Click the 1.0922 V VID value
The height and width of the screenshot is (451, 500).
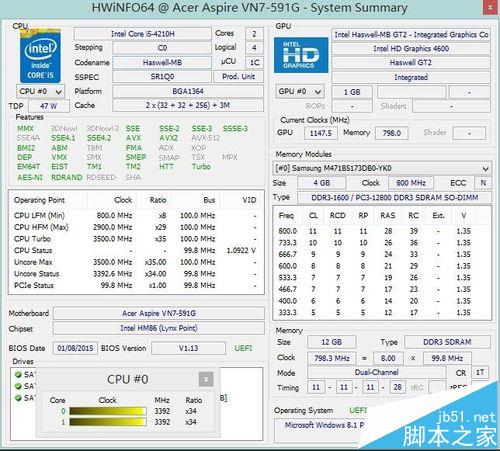(241, 251)
